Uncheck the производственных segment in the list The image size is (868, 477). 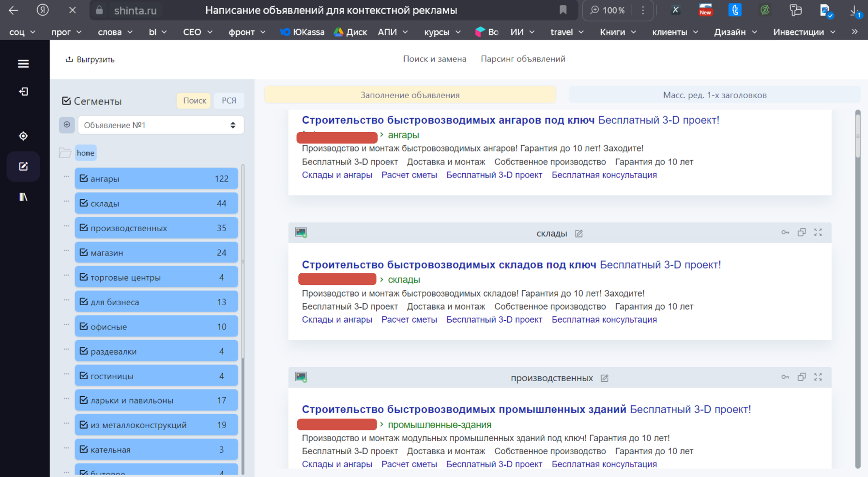pyautogui.click(x=84, y=227)
